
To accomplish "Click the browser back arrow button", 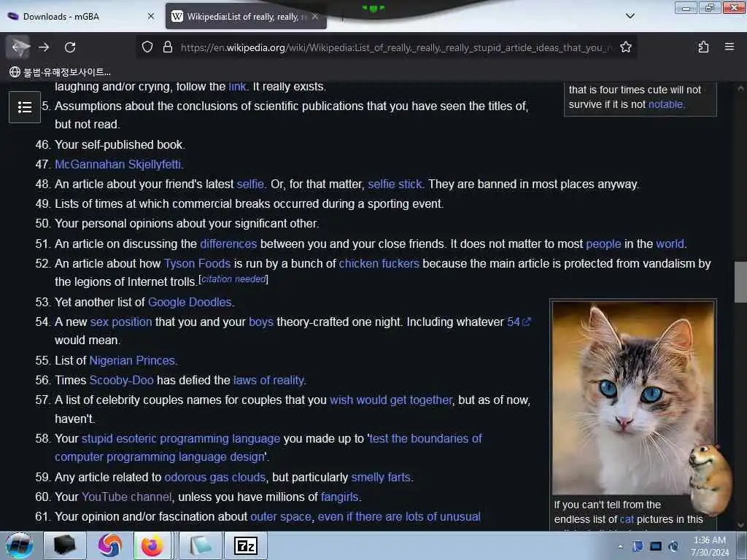I will tap(18, 47).
